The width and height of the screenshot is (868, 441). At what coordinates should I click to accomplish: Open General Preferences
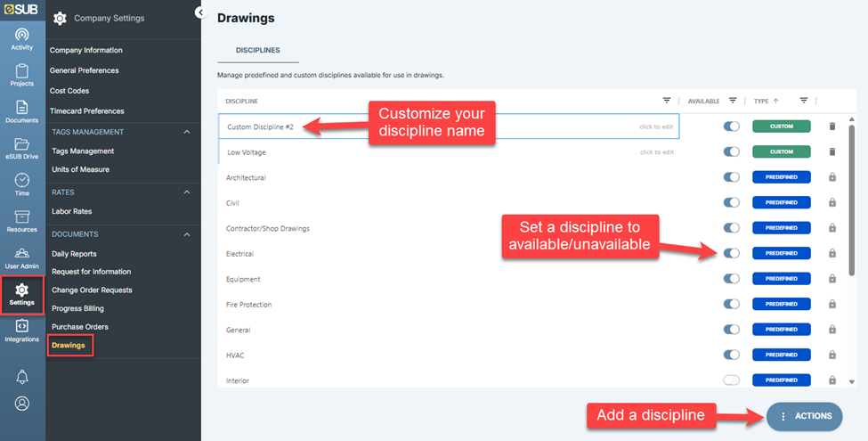point(85,70)
